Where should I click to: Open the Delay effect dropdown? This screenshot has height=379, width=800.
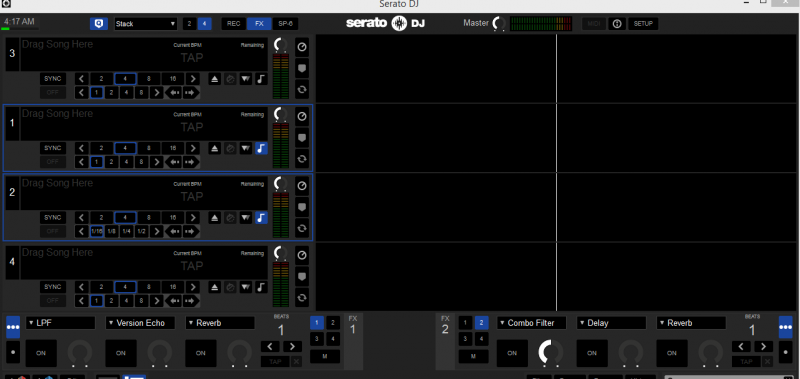[611, 323]
